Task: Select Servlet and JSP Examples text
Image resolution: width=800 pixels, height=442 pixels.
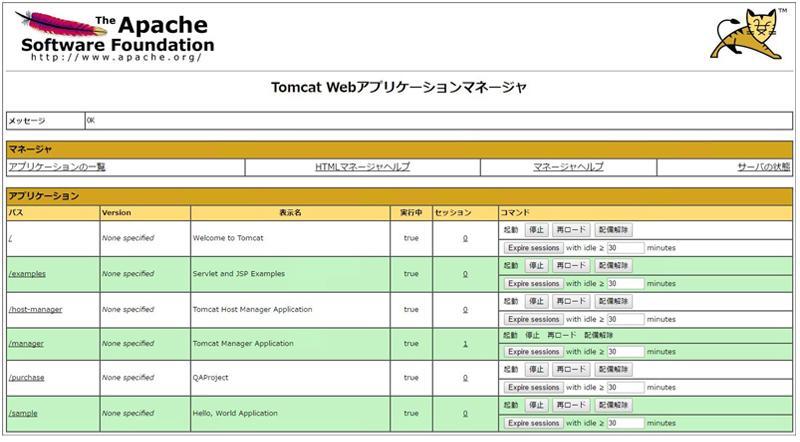Action: tap(239, 274)
